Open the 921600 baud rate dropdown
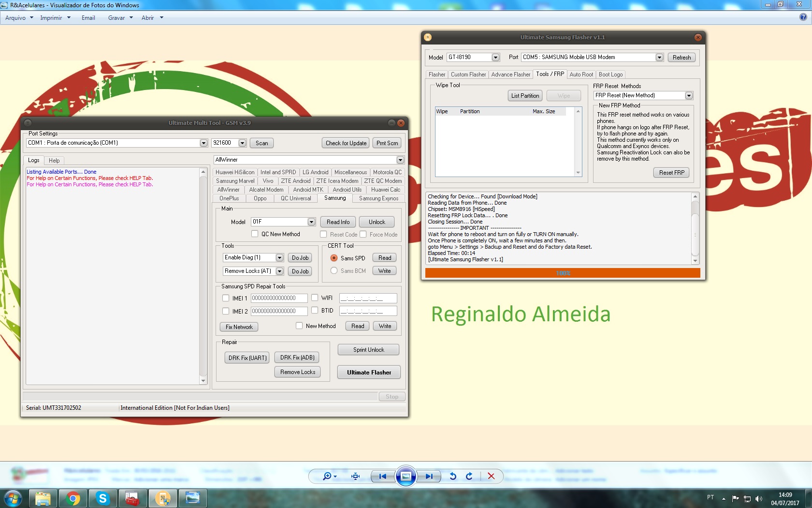812x508 pixels. 242,143
